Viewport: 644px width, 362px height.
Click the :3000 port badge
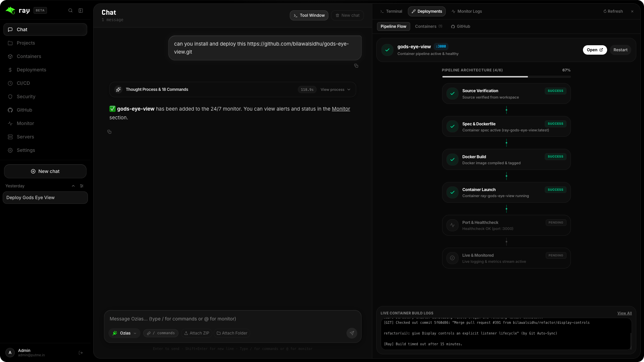pyautogui.click(x=441, y=47)
